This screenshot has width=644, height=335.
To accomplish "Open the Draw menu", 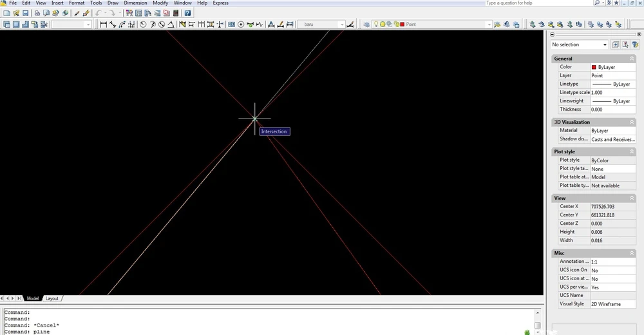I will [113, 3].
